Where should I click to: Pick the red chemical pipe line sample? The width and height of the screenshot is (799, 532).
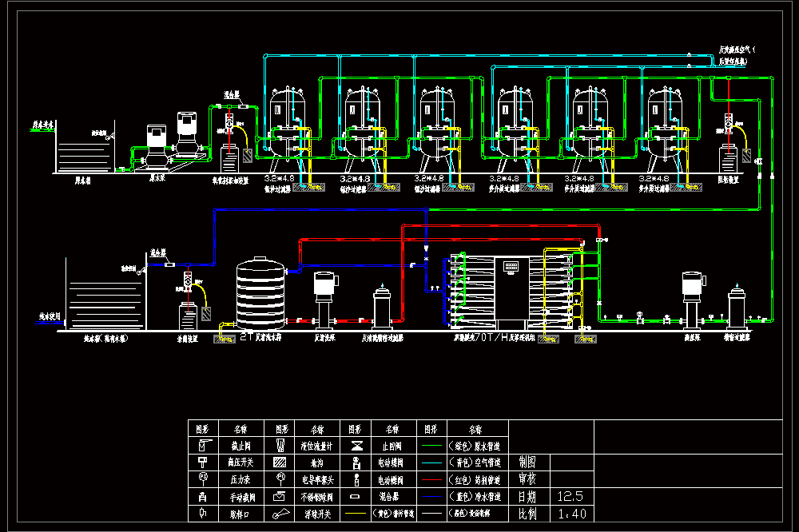pyautogui.click(x=431, y=479)
